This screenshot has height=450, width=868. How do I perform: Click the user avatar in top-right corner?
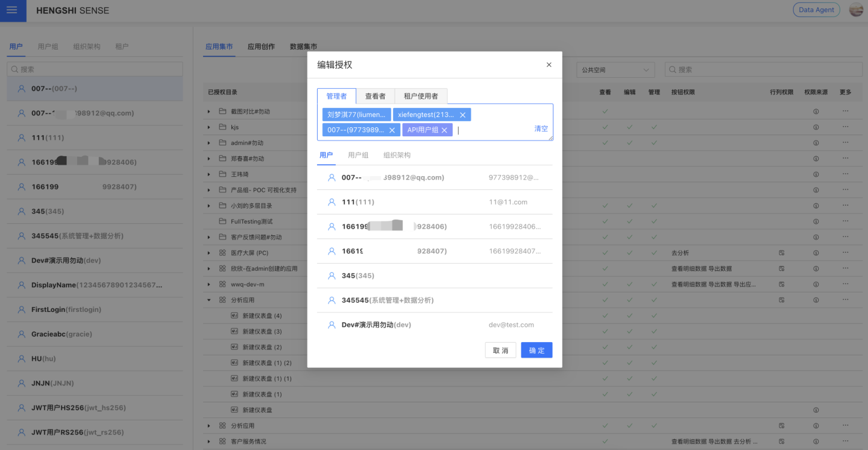click(x=856, y=10)
